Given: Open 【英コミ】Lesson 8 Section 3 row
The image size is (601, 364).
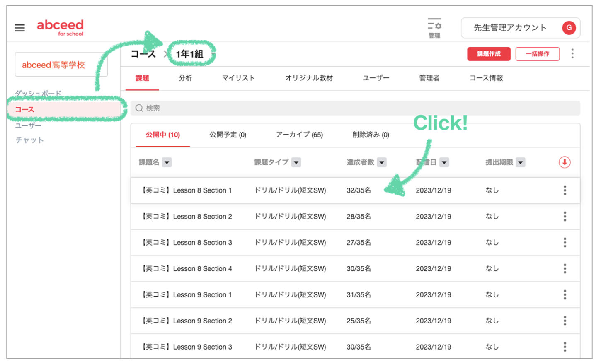Looking at the screenshot, I should click(355, 243).
